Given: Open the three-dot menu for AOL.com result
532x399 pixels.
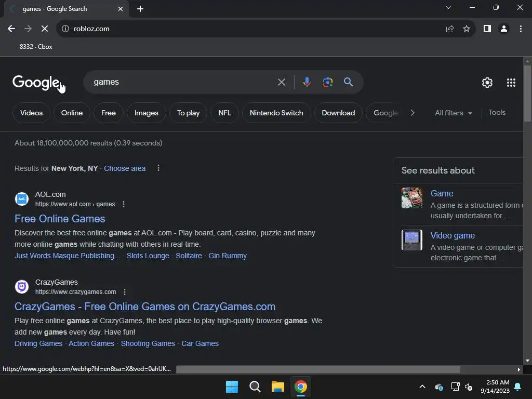Looking at the screenshot, I should click(x=124, y=204).
